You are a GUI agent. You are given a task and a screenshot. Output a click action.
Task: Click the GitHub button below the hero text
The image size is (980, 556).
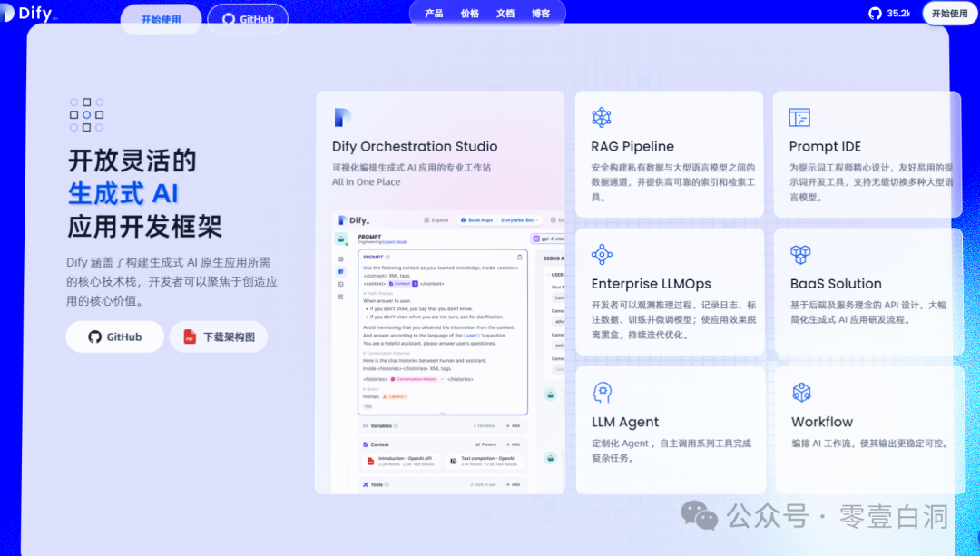pos(114,337)
